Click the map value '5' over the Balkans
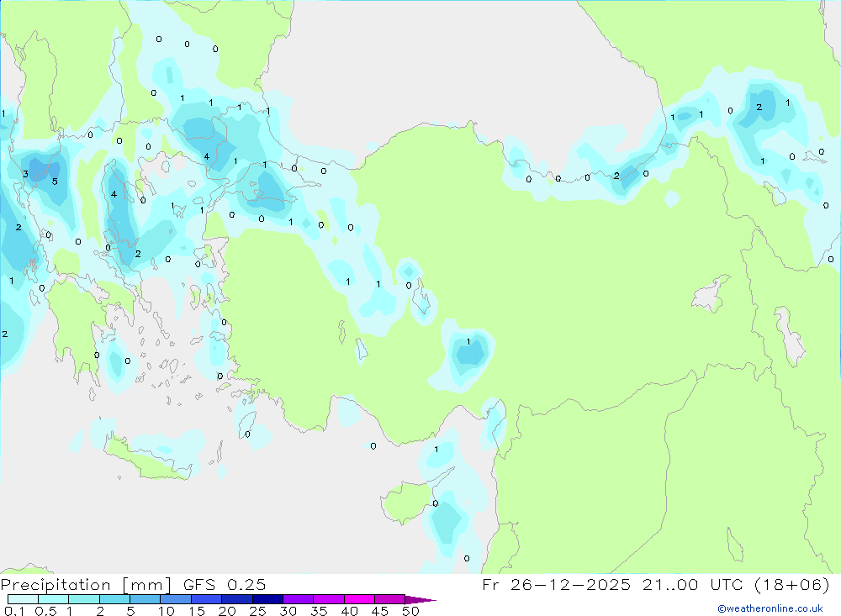The image size is (841, 616). point(55,182)
